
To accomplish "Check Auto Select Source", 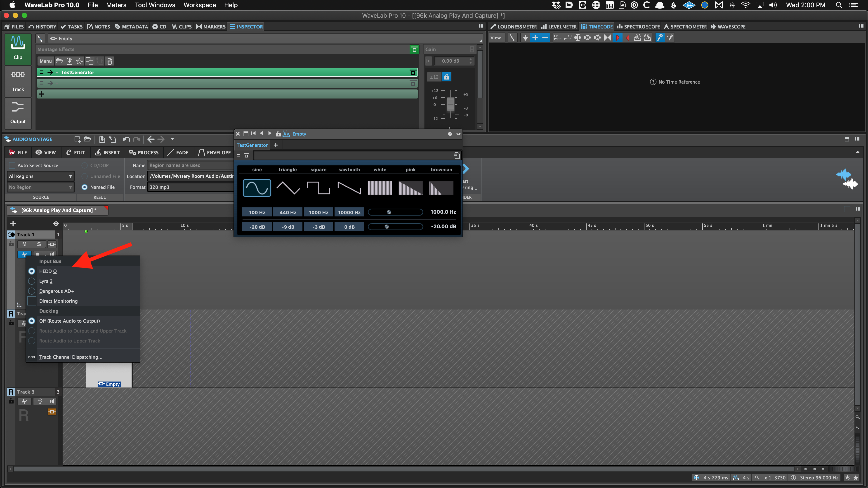I will point(12,165).
